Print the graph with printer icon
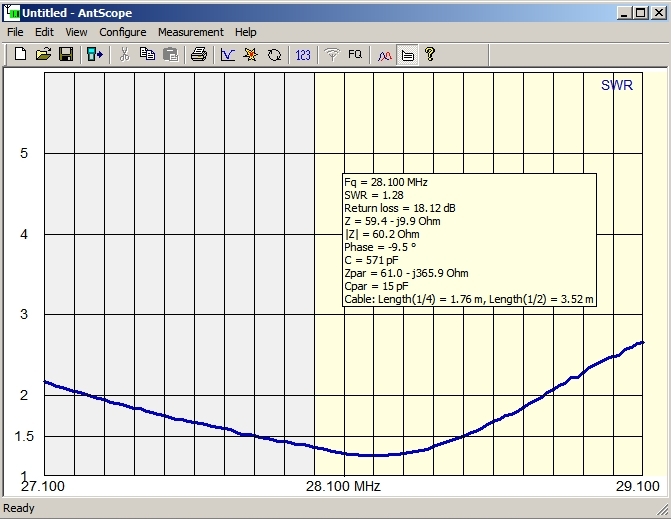This screenshot has width=671, height=519. [x=199, y=54]
